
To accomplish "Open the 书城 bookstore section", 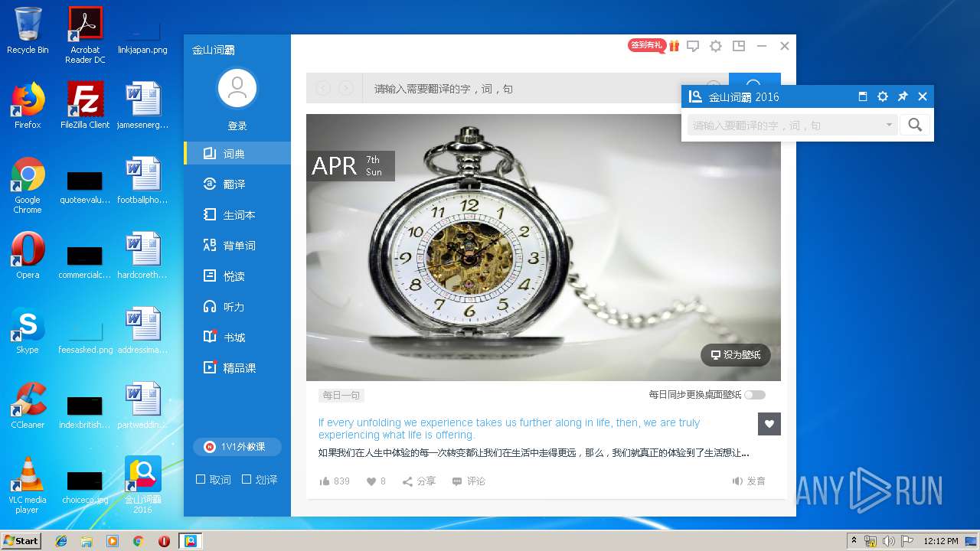I will (x=237, y=337).
